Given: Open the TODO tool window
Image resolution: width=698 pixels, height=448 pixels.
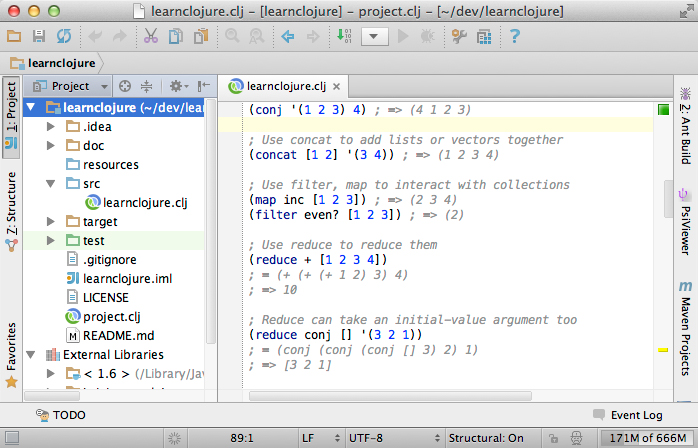Looking at the screenshot, I should 61,415.
